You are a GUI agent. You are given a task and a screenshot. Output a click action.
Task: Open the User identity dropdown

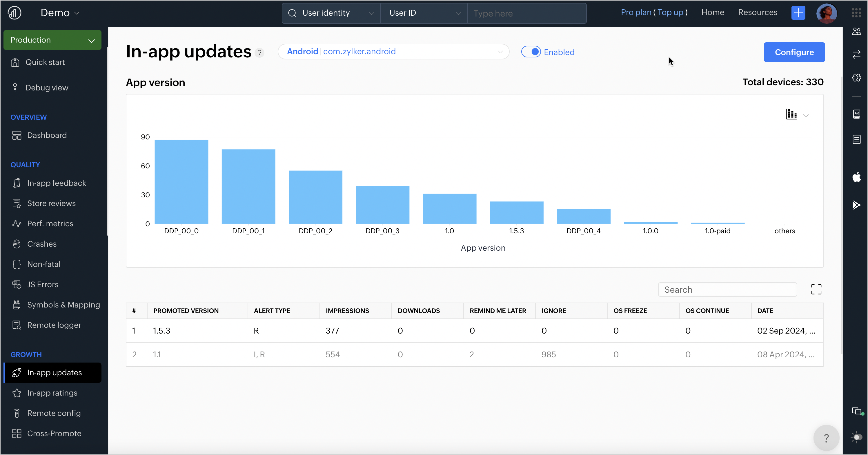tap(331, 13)
